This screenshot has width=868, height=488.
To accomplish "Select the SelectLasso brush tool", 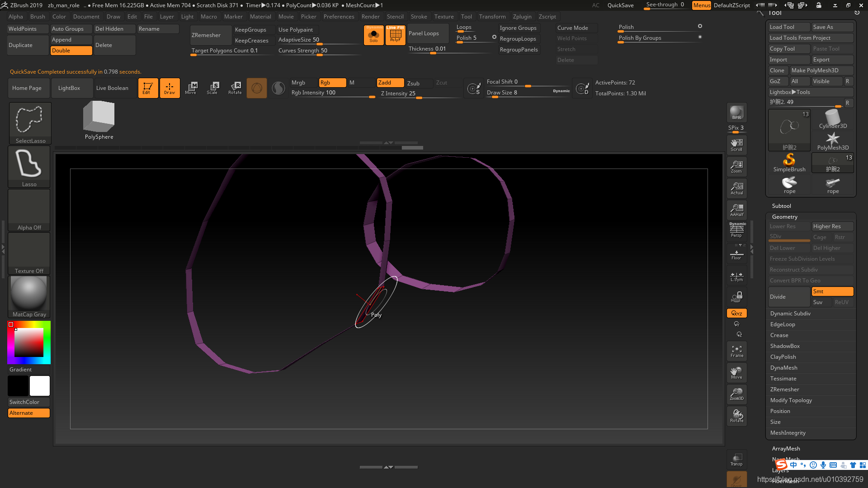I will [x=28, y=123].
